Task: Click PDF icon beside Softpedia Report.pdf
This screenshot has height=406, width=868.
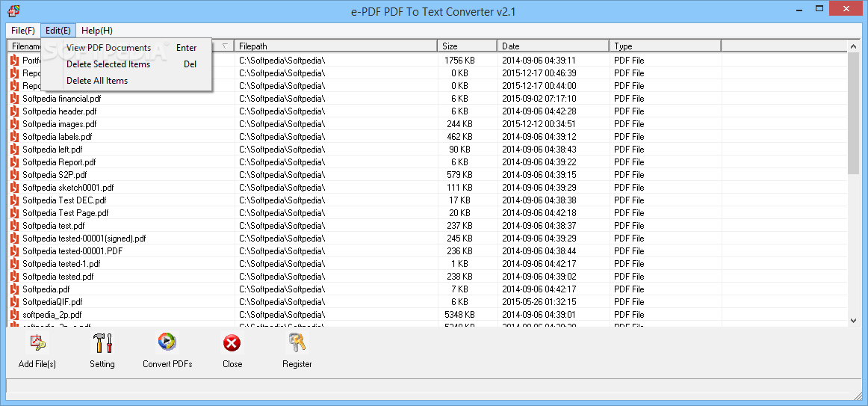Action: coord(14,162)
